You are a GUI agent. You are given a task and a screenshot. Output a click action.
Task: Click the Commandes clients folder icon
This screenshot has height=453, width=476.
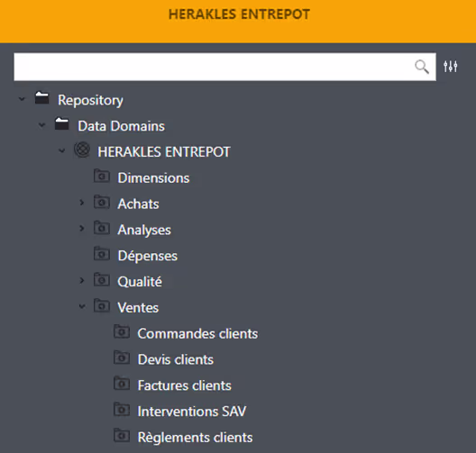122,331
